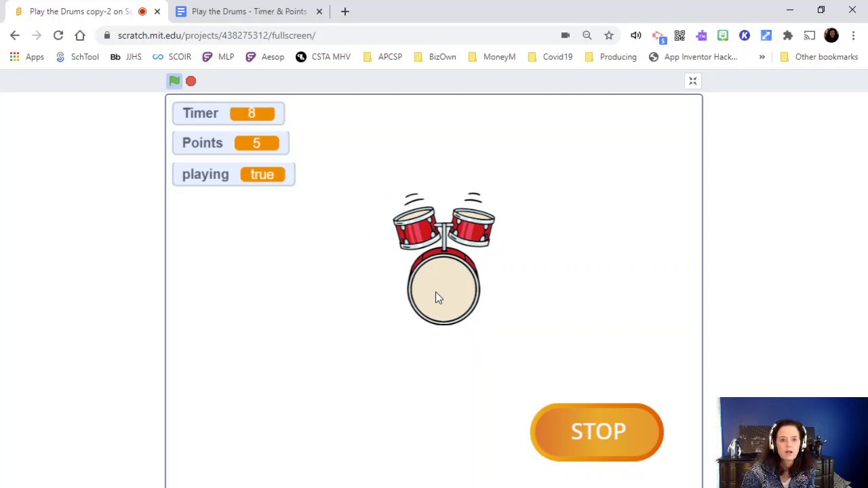Open the Extensions puzzle piece menu
This screenshot has height=488, width=868.
coord(788,35)
